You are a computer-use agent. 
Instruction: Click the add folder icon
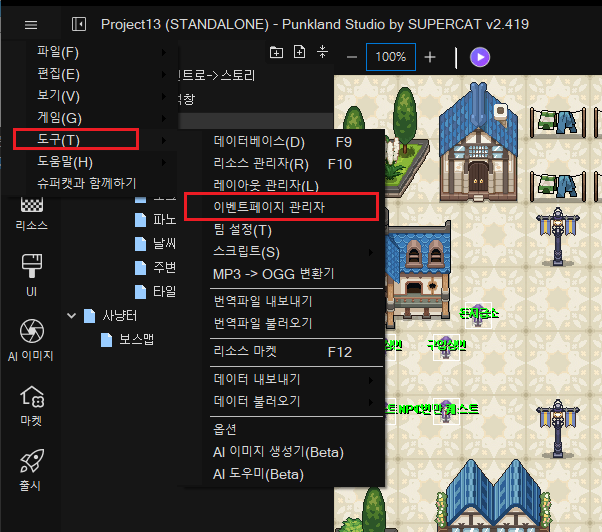point(277,52)
